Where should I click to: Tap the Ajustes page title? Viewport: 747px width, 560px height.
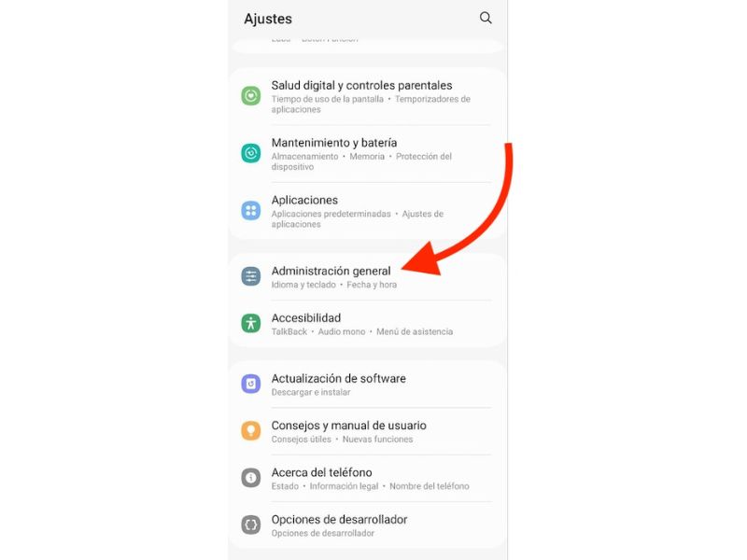pos(268,19)
